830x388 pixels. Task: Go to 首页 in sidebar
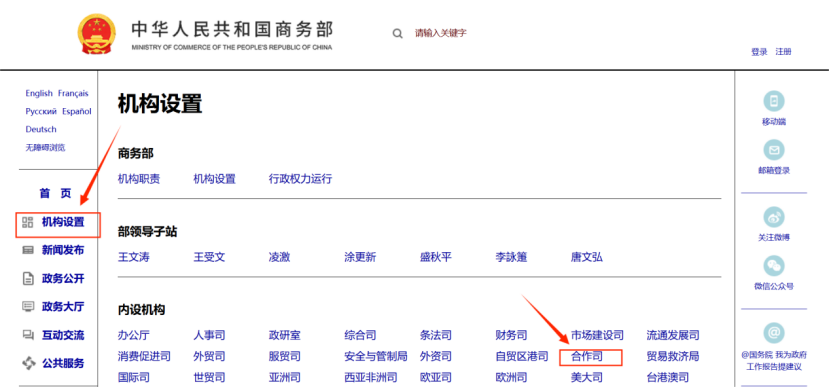click(x=55, y=194)
